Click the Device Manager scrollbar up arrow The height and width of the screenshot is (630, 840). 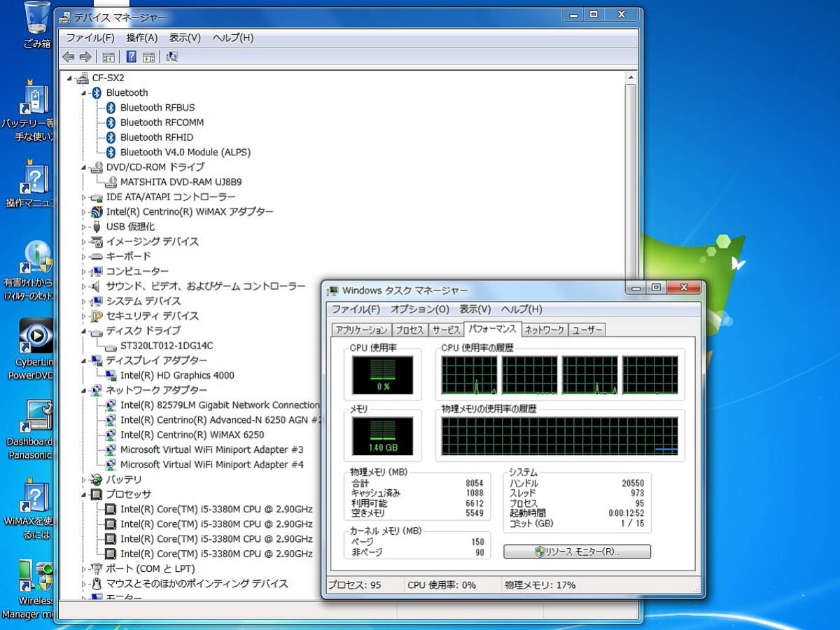(x=631, y=78)
